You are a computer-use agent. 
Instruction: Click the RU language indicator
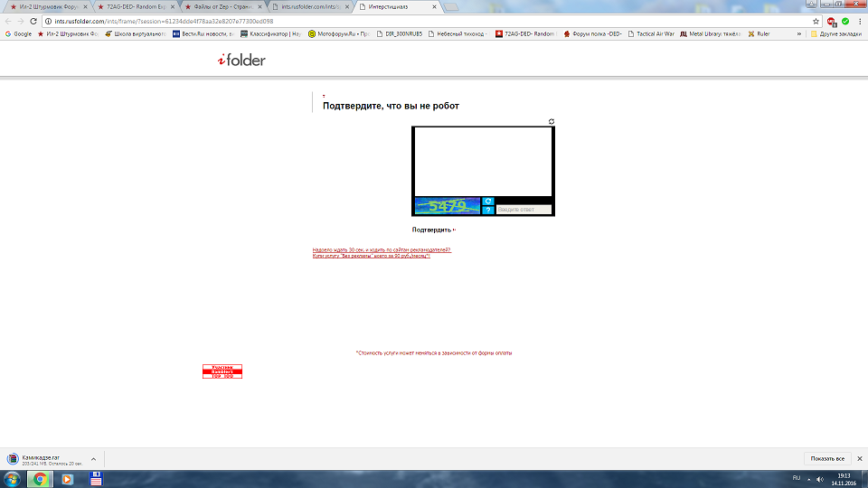[x=797, y=479]
